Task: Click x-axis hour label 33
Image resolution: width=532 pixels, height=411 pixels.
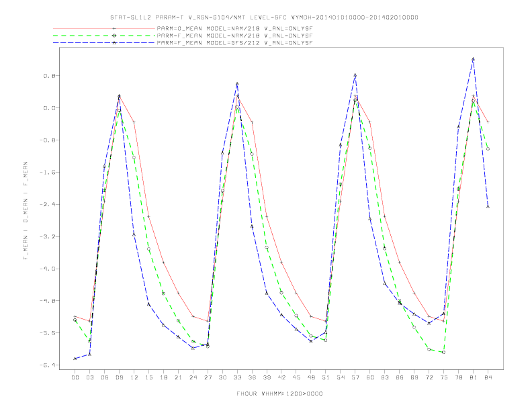Action: (x=237, y=377)
